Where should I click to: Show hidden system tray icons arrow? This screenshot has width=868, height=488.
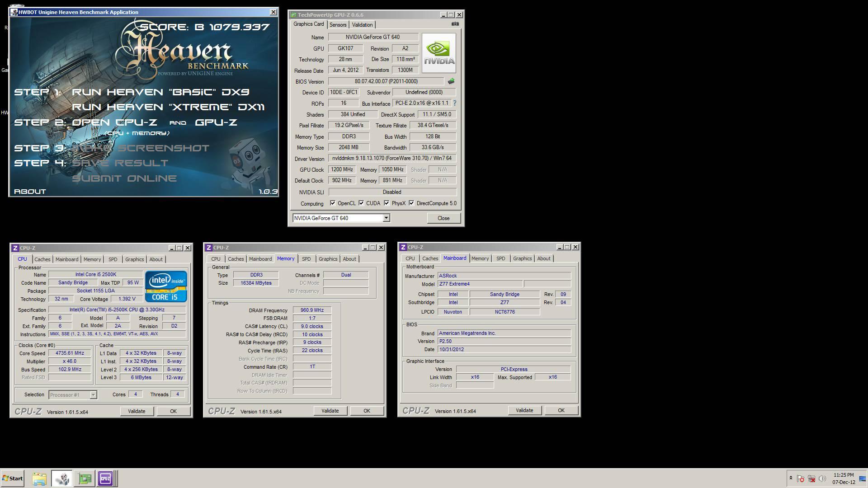791,478
